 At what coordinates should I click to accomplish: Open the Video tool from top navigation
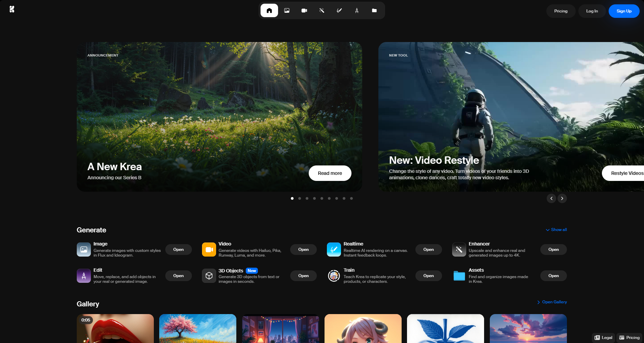[x=304, y=10]
